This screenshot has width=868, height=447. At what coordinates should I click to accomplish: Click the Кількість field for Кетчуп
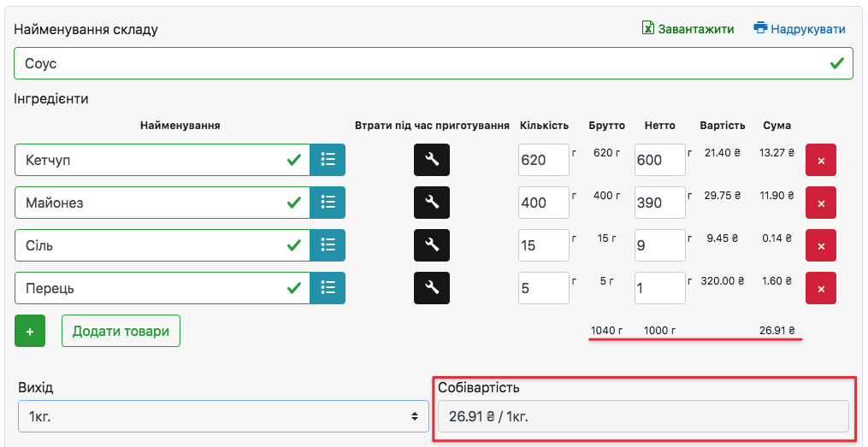[x=543, y=160]
